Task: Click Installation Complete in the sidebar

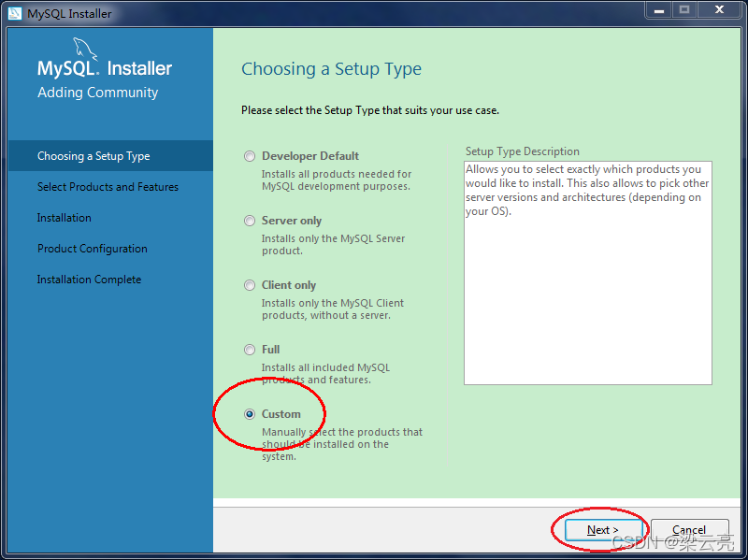Action: [x=89, y=279]
